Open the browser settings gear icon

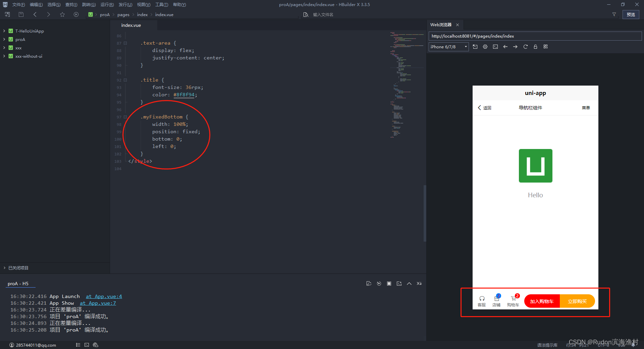point(485,47)
